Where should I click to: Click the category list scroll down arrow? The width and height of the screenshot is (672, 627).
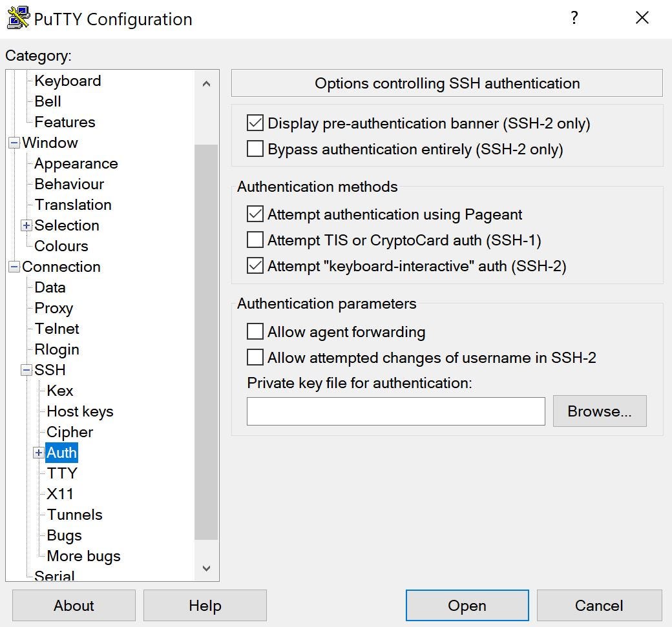[x=206, y=568]
